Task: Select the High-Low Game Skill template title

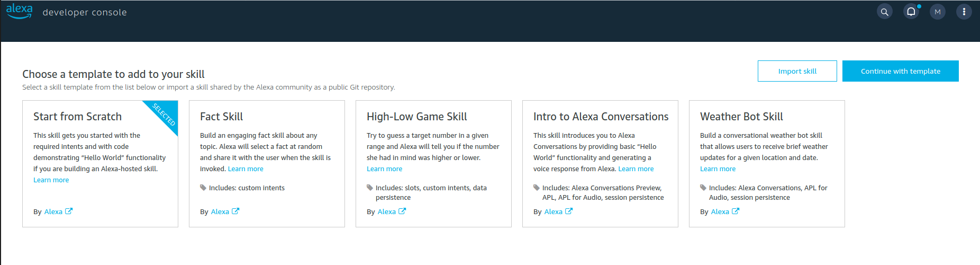Action: pyautogui.click(x=417, y=117)
